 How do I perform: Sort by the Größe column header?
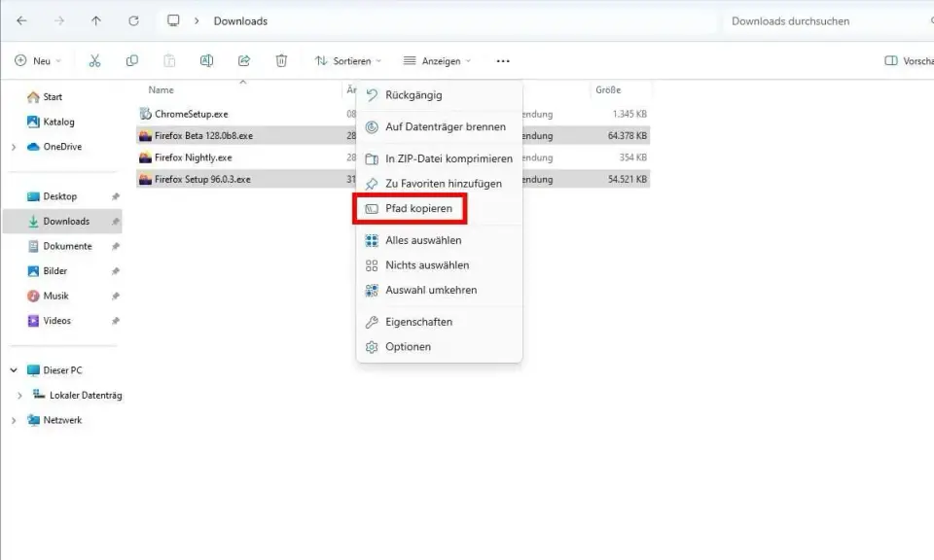[x=608, y=89]
